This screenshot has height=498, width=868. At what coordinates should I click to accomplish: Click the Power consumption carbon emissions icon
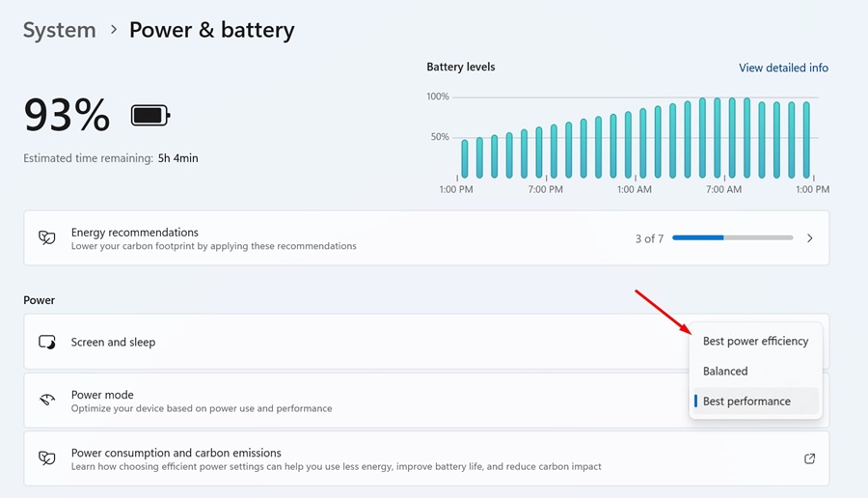pyautogui.click(x=46, y=458)
